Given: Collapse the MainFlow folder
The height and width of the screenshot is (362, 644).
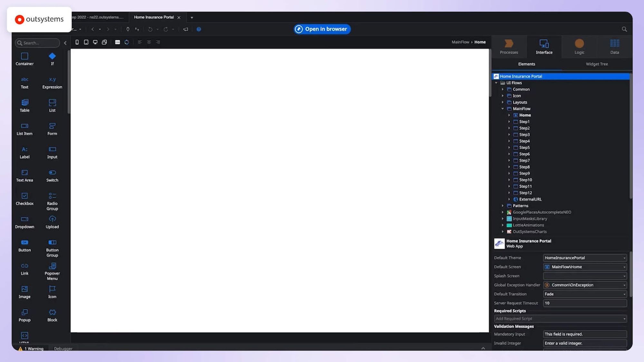Looking at the screenshot, I should (503, 109).
